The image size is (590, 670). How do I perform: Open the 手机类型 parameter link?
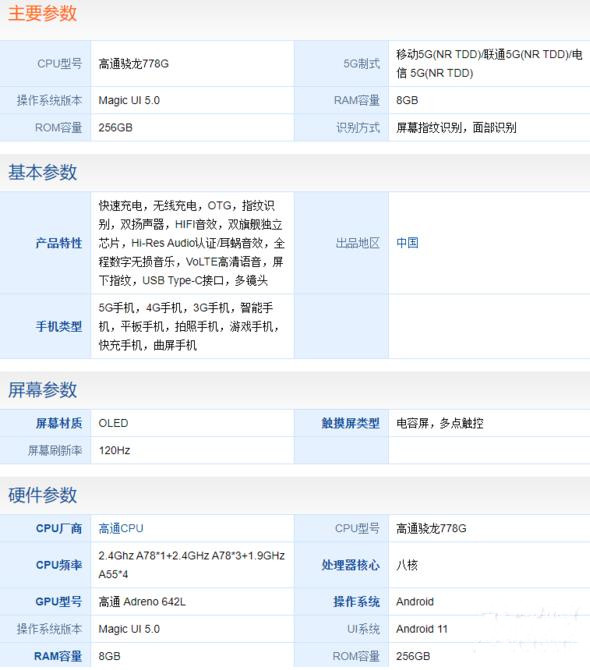59,326
